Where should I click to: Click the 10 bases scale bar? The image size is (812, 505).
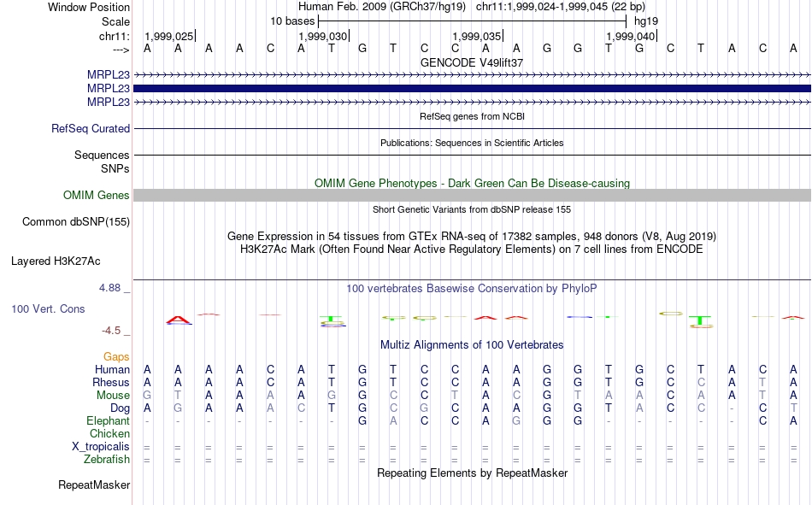click(472, 21)
